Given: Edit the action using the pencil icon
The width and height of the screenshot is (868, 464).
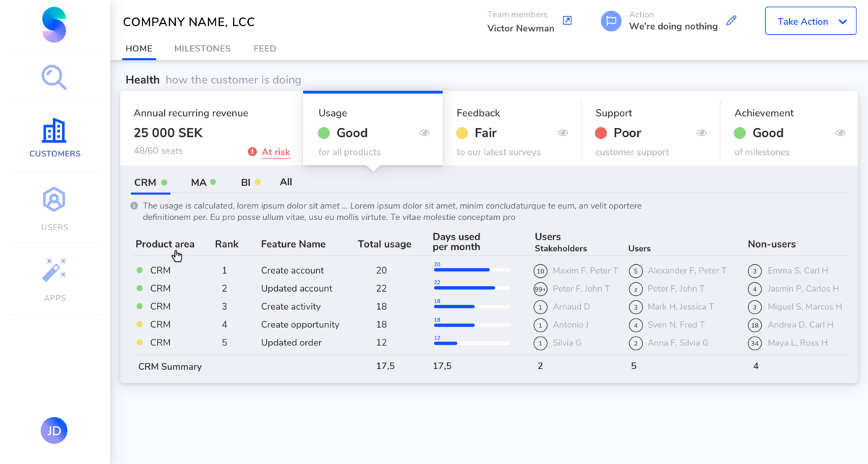Looking at the screenshot, I should 731,21.
